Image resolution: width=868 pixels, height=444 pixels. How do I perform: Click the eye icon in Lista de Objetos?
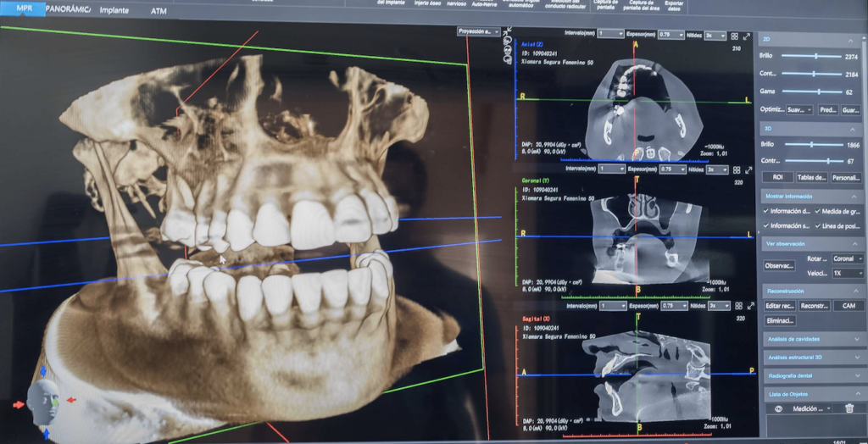[x=777, y=408]
